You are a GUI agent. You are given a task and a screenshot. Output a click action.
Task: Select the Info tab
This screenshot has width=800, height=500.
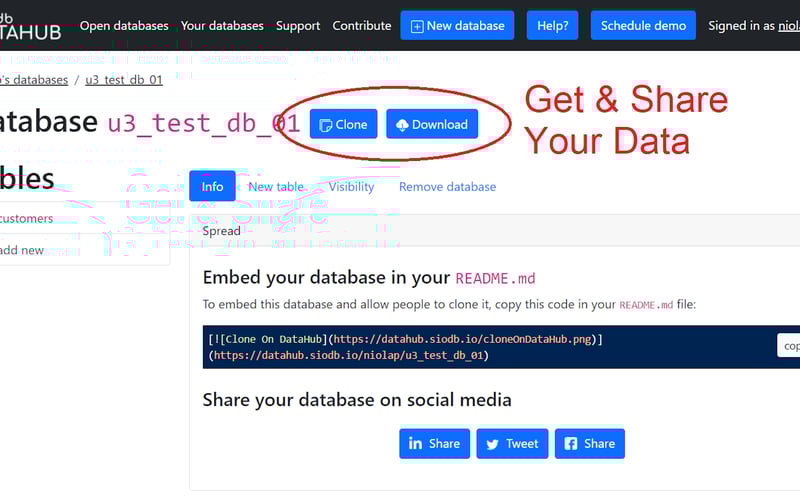[x=212, y=186]
